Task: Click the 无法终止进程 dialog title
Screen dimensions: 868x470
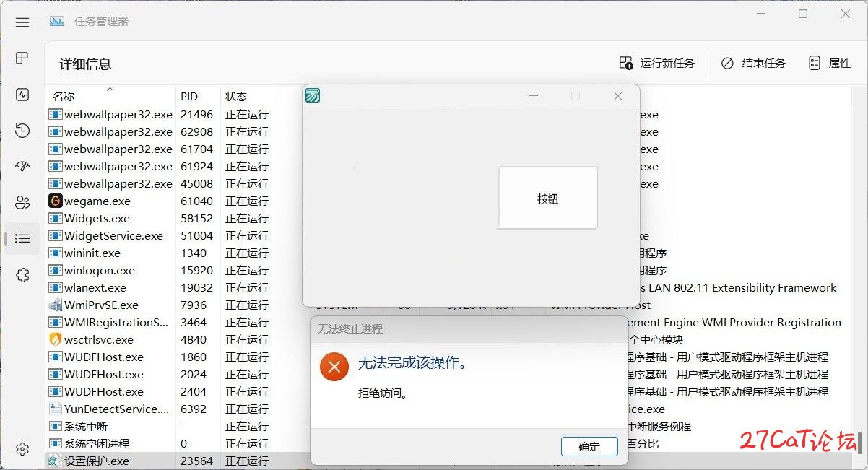Action: [350, 329]
